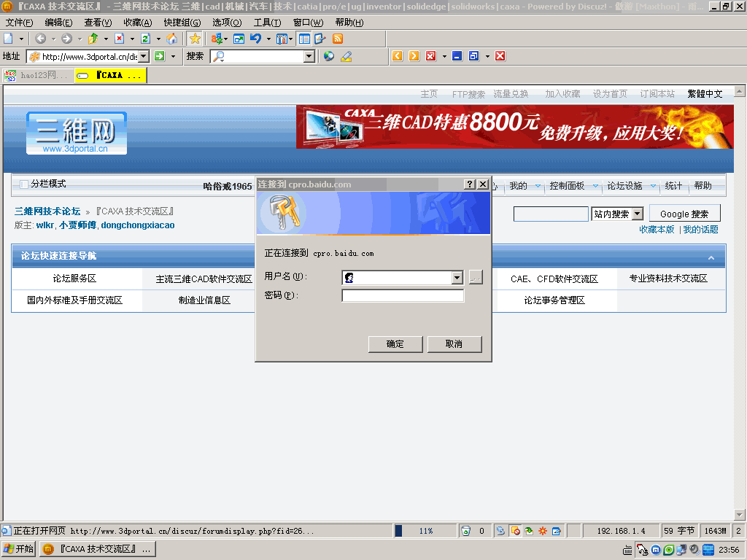
Task: Click the 繁體中文 link
Action: (705, 94)
